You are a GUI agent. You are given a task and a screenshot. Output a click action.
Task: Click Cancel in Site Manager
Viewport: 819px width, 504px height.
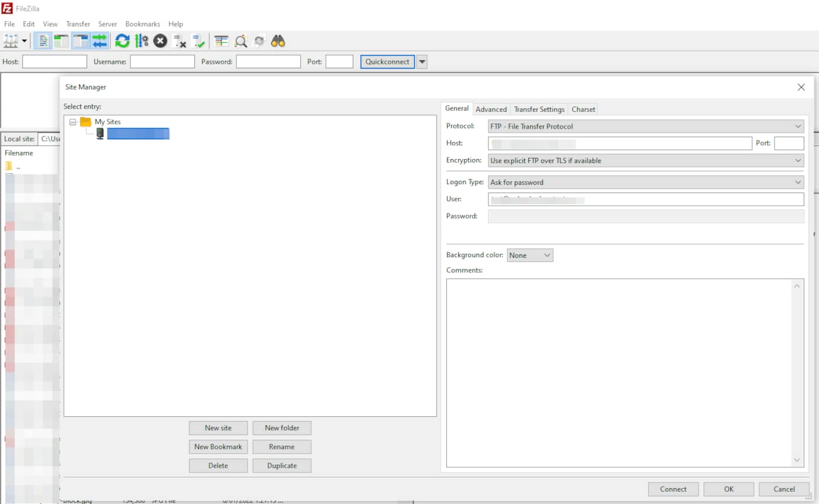point(784,489)
